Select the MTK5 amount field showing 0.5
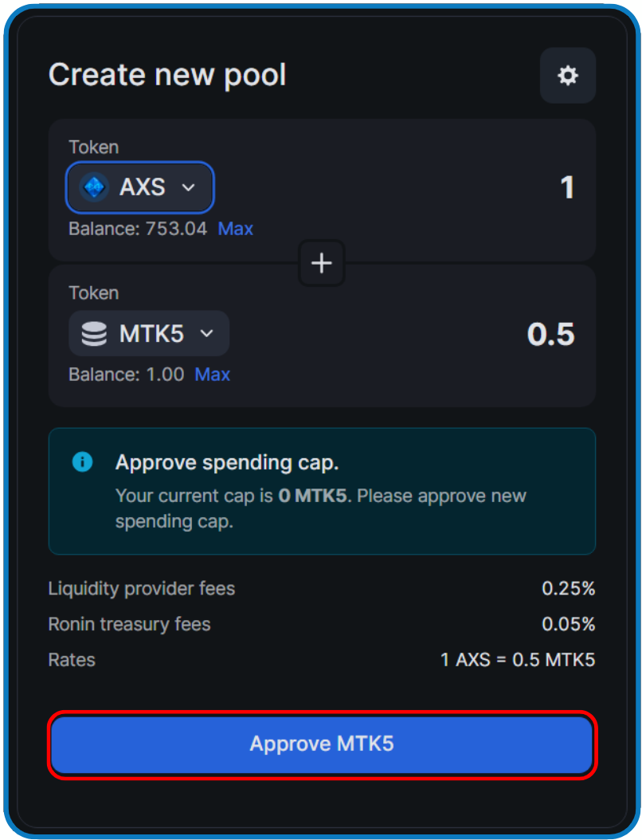642x840 pixels. click(x=551, y=335)
